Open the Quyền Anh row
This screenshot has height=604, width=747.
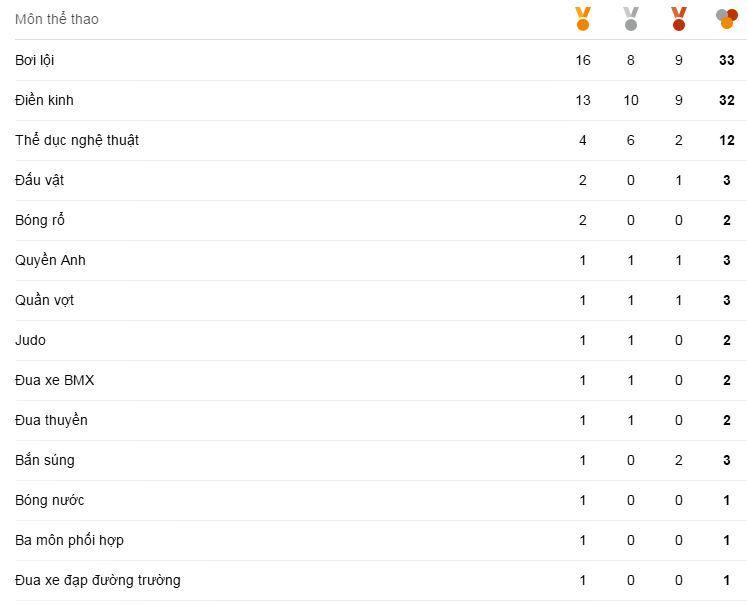[x=50, y=260]
